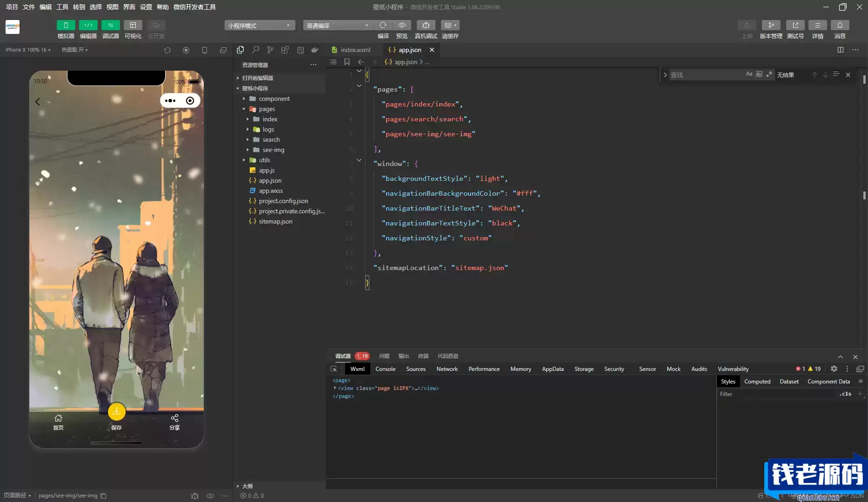868x502 pixels.
Task: Toggle match case in find box
Action: click(749, 74)
